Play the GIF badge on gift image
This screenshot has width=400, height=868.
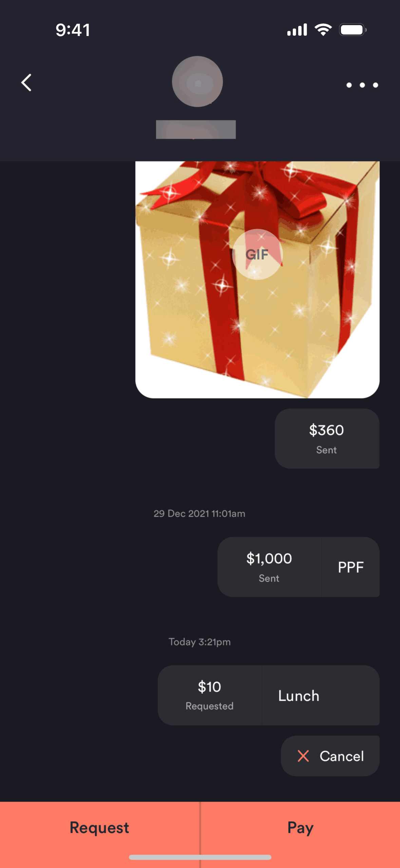coord(257,254)
